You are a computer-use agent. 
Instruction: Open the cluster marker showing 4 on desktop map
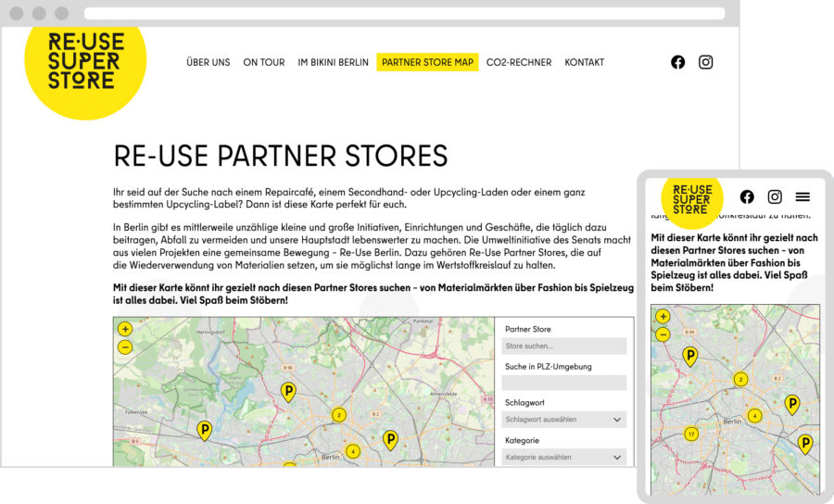[353, 452]
